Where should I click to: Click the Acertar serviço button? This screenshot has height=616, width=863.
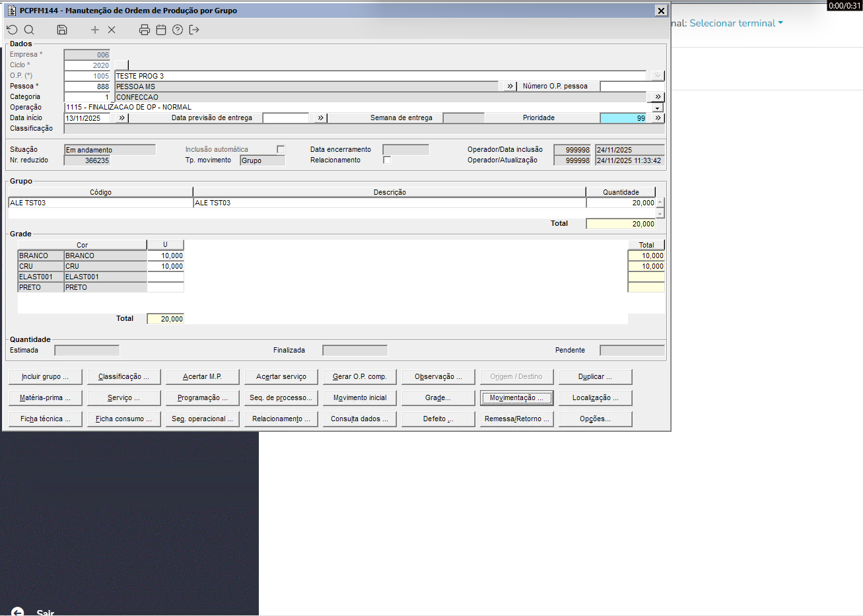(x=281, y=376)
